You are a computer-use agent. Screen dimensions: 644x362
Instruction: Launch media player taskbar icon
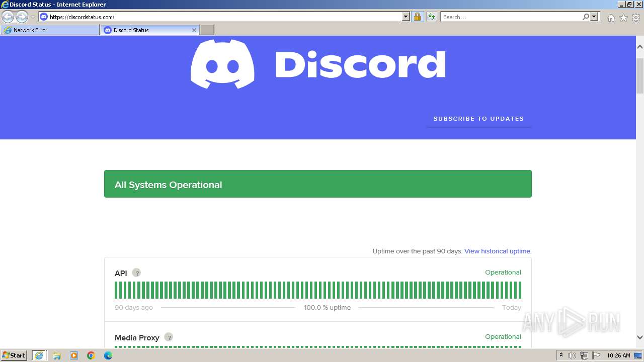pos(74,355)
